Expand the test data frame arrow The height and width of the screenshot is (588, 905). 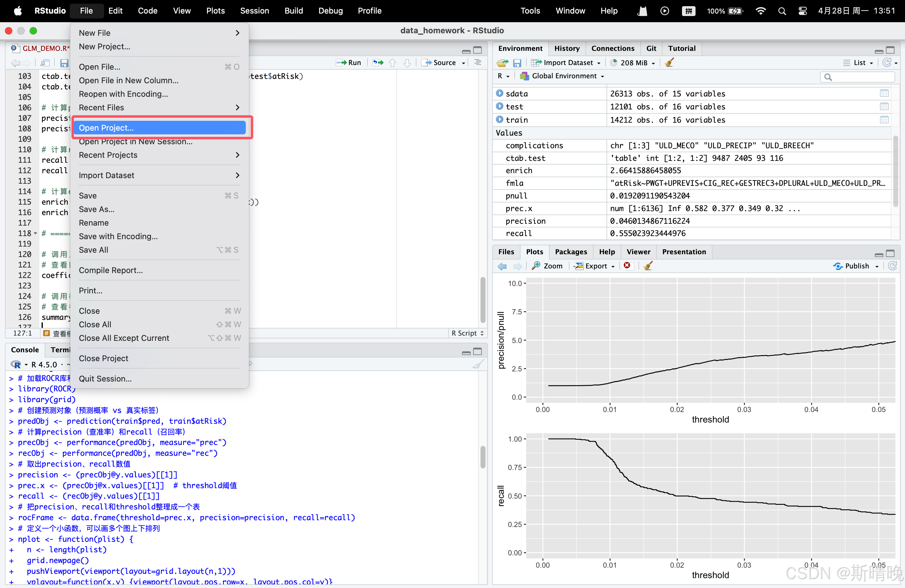500,107
